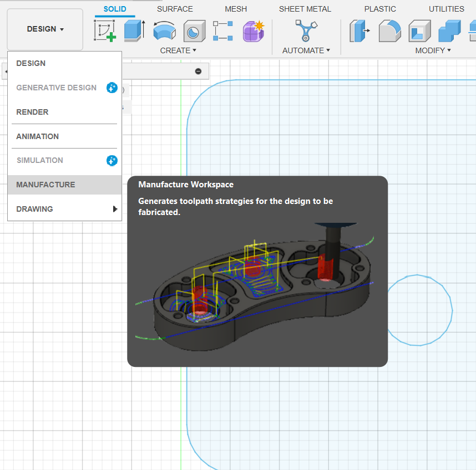The width and height of the screenshot is (476, 470).
Task: Choose SIMULATION workspace entry
Action: click(65, 160)
